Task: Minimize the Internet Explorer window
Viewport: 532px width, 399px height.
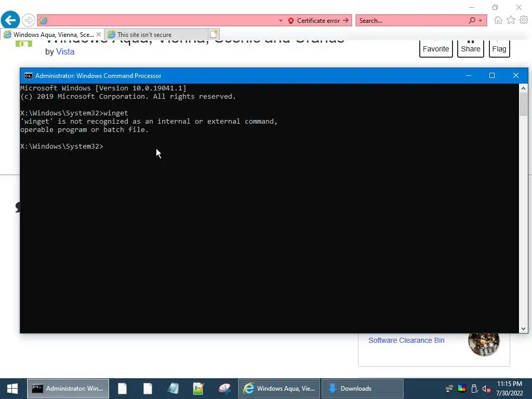Action: point(472,7)
